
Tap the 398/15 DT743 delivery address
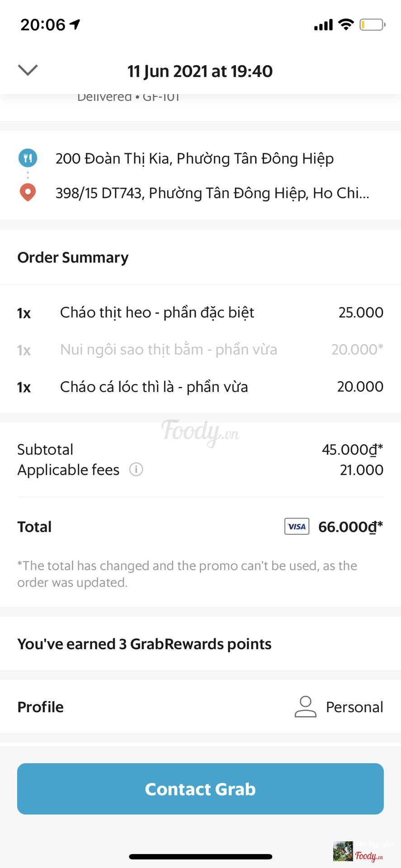click(x=212, y=193)
